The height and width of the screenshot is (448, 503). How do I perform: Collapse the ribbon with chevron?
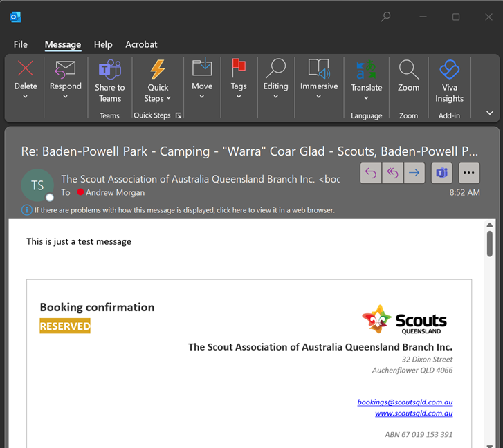point(490,113)
